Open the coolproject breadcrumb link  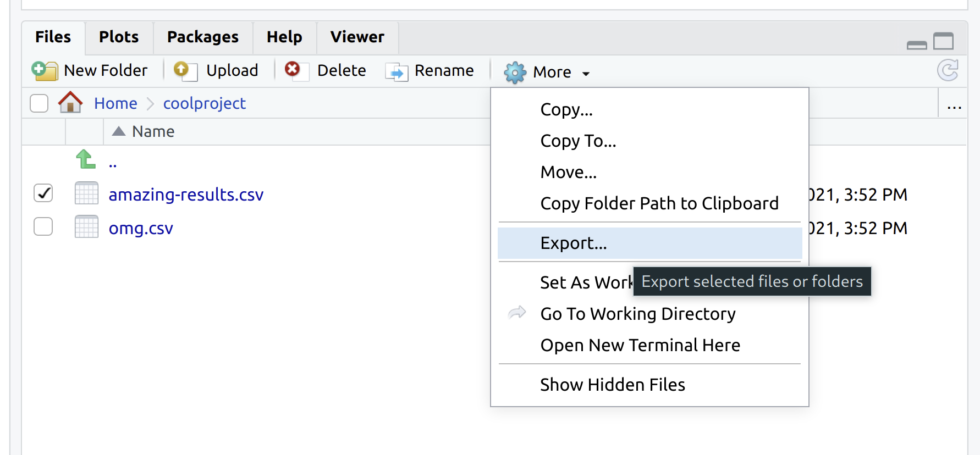(x=204, y=103)
